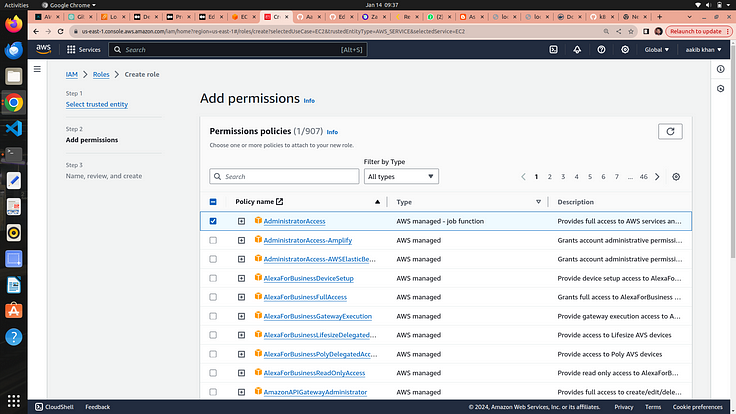
Task: Open Files manager from the dock
Action: 14,76
